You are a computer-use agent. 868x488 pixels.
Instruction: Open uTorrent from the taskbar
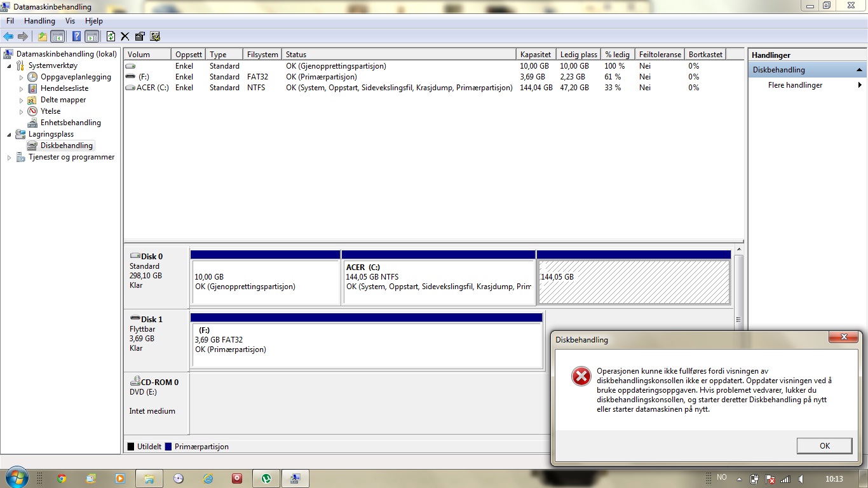(266, 478)
